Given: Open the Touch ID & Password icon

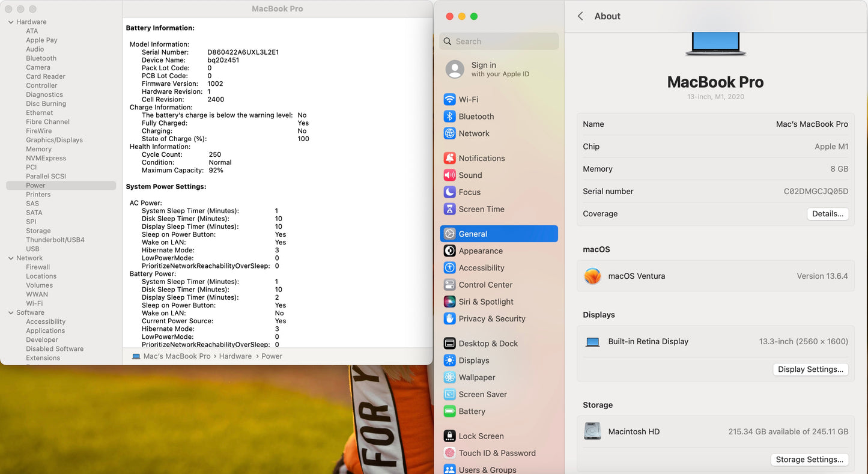Looking at the screenshot, I should (x=449, y=453).
